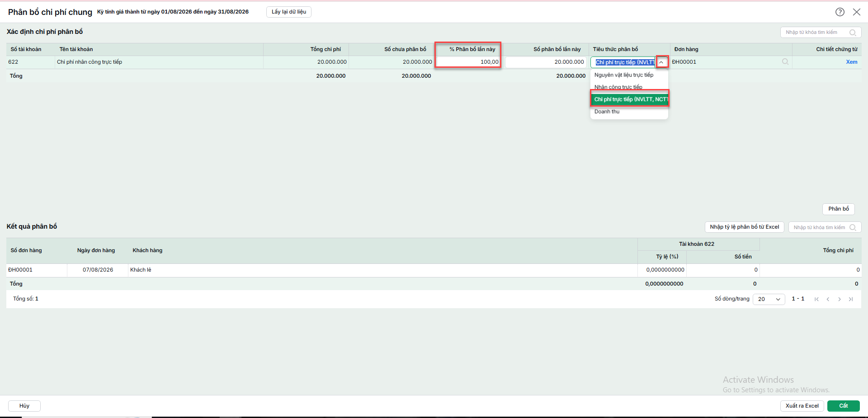Click the magnifier icon in Đơn hàng cell
The width and height of the screenshot is (868, 418).
[x=785, y=62]
